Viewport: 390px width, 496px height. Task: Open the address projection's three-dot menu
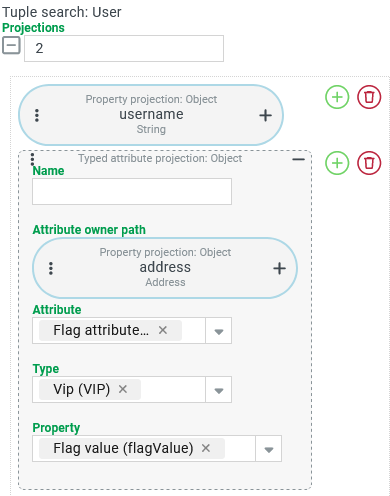51,268
